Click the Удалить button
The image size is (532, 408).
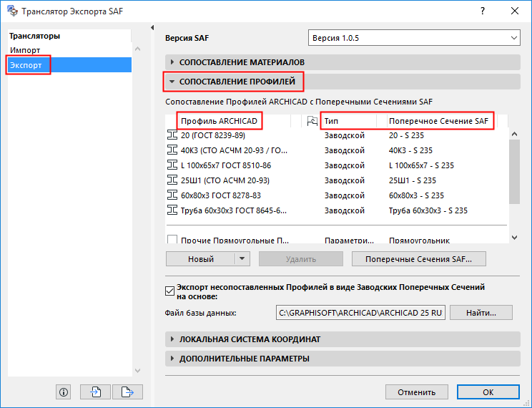[x=301, y=259]
